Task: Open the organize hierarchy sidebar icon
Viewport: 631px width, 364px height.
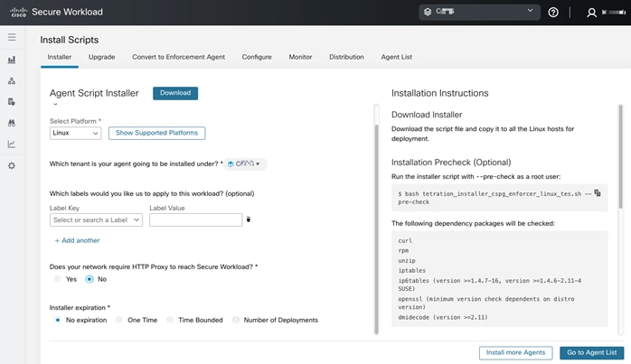Action: [x=12, y=81]
